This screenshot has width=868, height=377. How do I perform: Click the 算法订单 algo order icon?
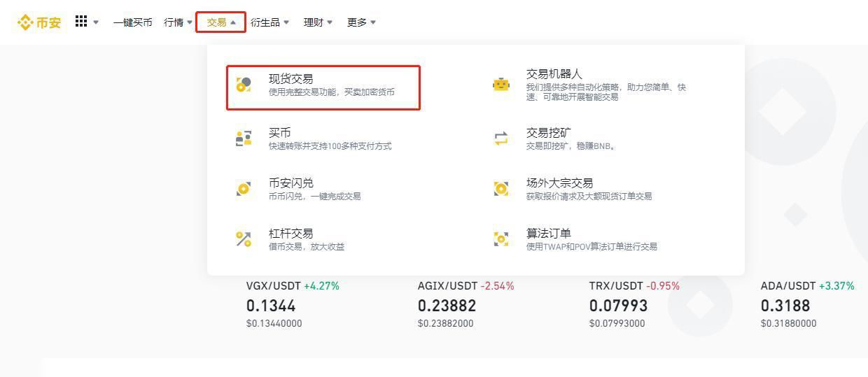[501, 239]
